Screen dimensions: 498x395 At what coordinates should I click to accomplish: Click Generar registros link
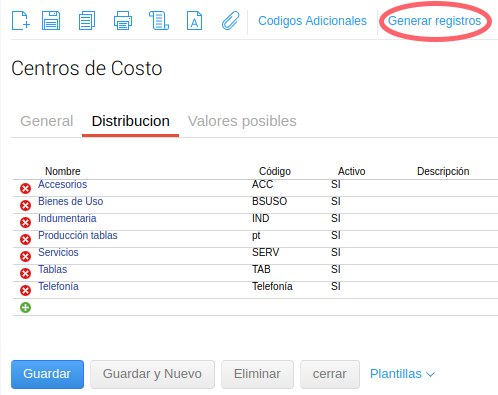434,21
